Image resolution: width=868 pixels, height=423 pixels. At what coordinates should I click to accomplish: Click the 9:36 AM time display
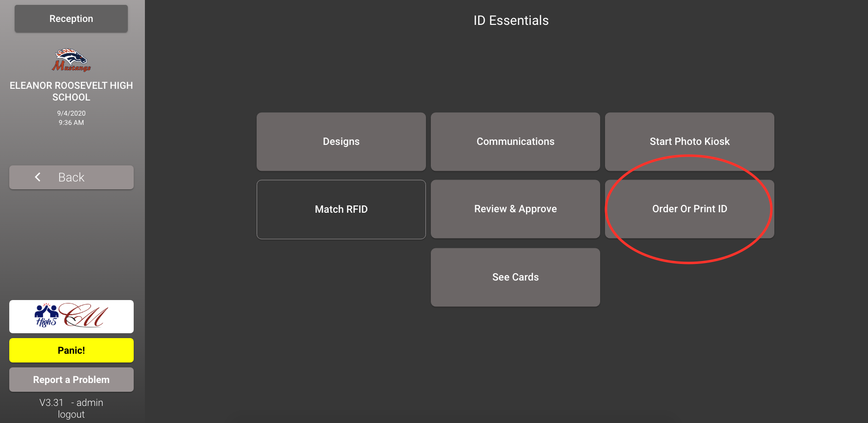coord(71,122)
